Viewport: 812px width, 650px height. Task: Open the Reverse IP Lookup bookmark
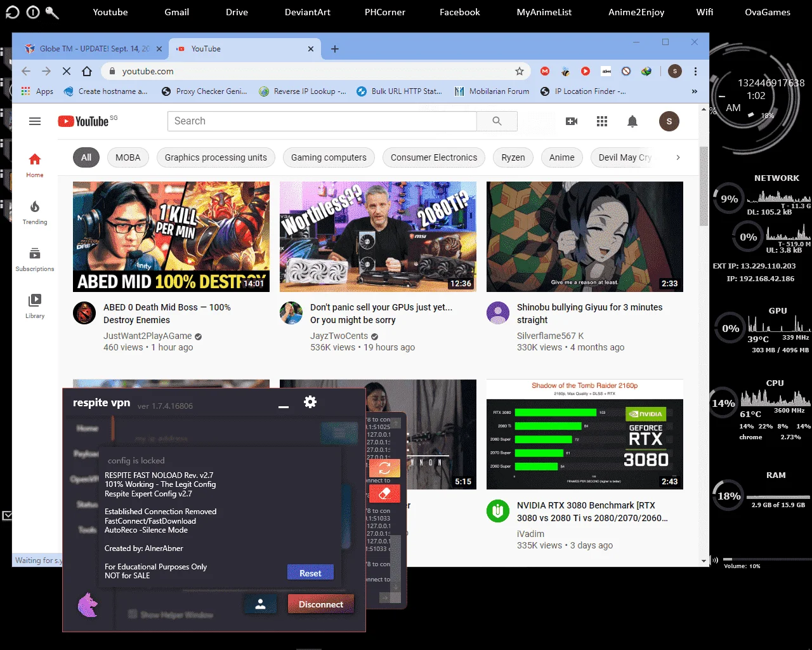pos(303,91)
